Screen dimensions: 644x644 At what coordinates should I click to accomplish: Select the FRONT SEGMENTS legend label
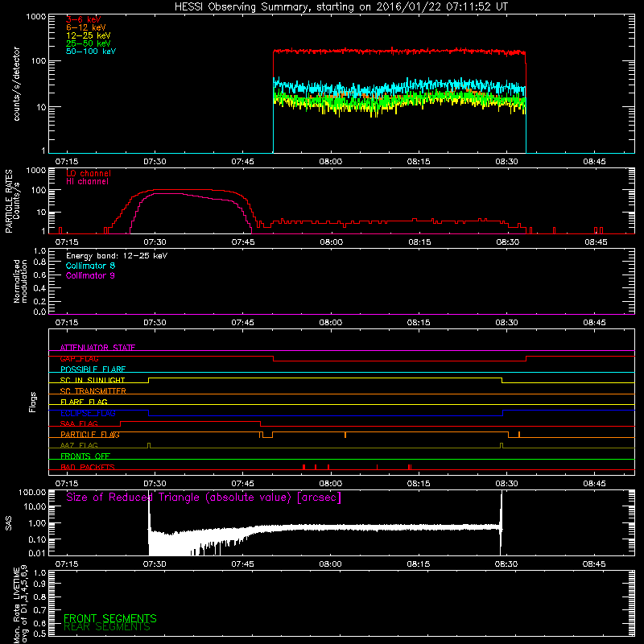click(x=110, y=618)
